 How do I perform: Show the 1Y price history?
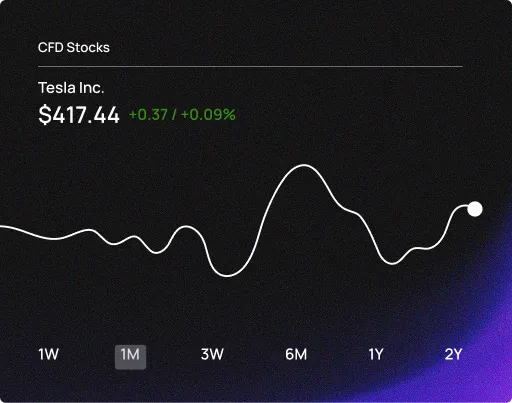[x=376, y=354]
